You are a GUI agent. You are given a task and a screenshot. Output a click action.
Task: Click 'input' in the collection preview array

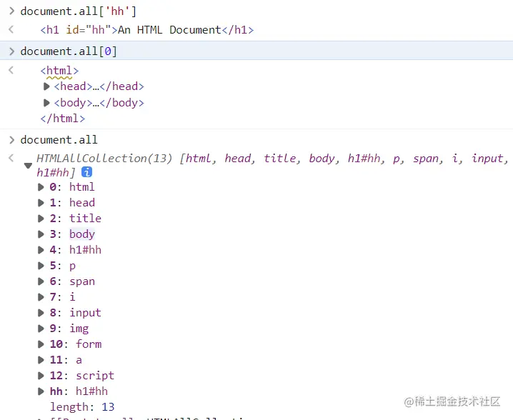tap(487, 159)
